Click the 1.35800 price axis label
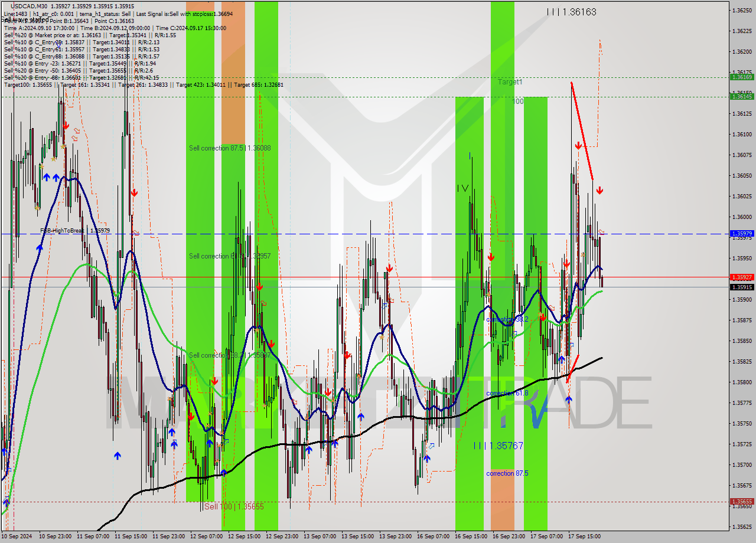Screen dimensions: 756x543 (x=742, y=382)
